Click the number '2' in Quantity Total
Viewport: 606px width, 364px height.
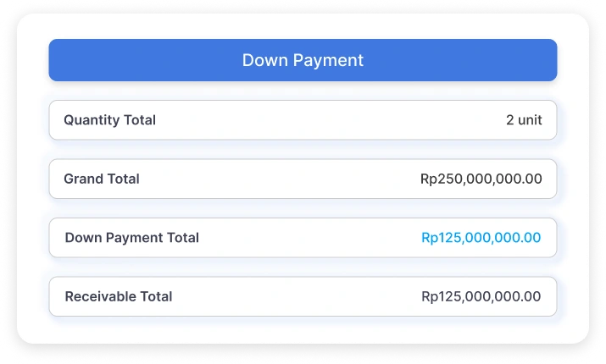tap(510, 120)
